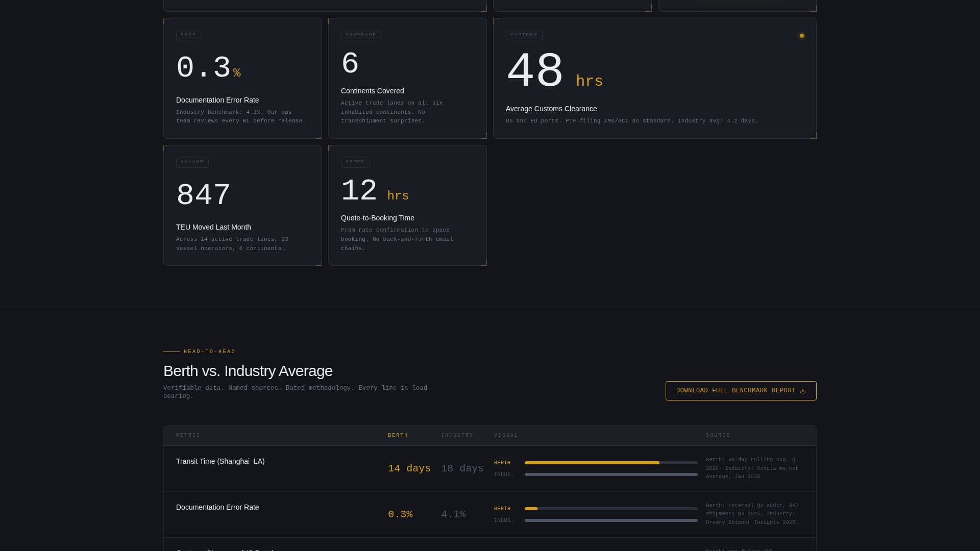Click the download icon in the benchmark report button
This screenshot has width=980, height=551.
[x=804, y=390]
